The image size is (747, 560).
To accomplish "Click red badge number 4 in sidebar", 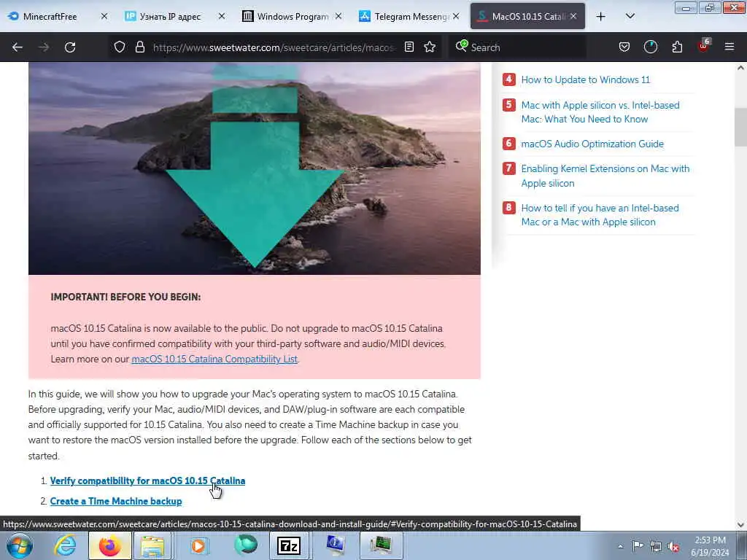I will [508, 79].
